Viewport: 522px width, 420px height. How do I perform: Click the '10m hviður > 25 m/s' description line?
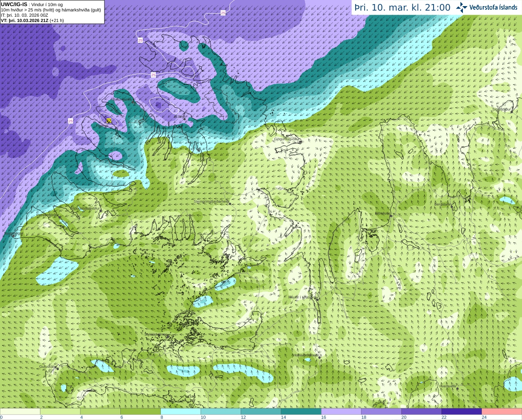point(51,10)
